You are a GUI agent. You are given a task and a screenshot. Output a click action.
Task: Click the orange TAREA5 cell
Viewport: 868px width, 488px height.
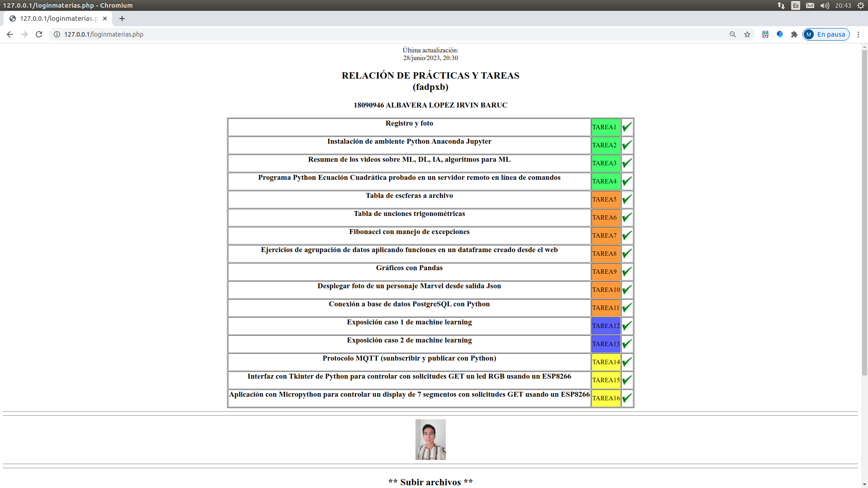606,199
